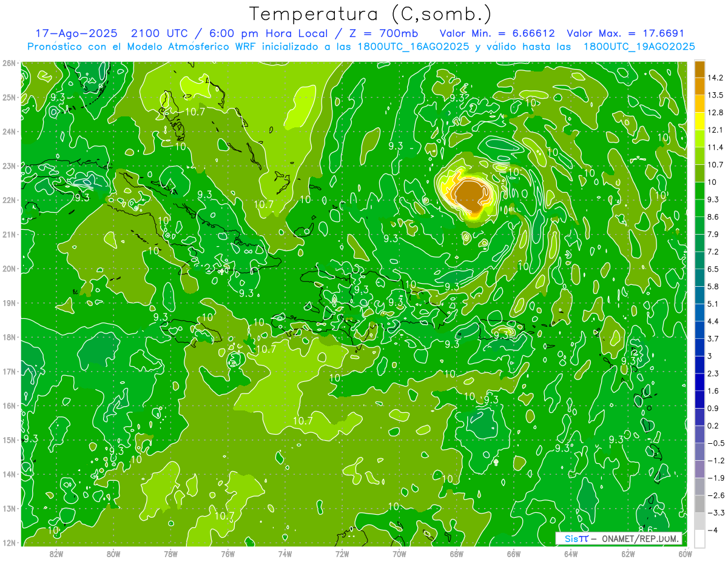The width and height of the screenshot is (728, 562).
Task: Click the 68W longitude axis label
Action: click(456, 554)
